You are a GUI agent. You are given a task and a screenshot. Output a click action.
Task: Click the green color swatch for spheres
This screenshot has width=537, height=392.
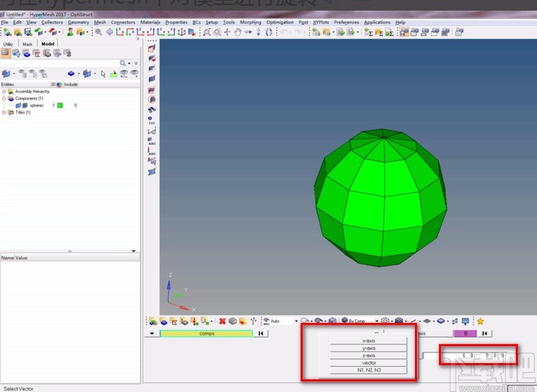[x=60, y=105]
